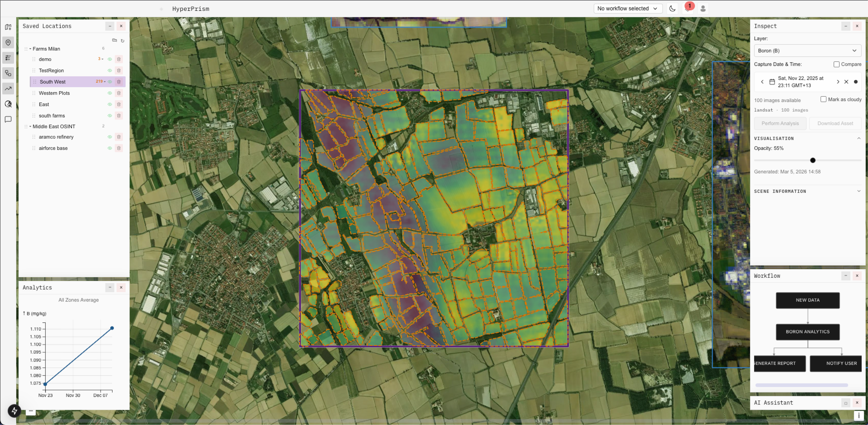Select the saved locations pin tool
The height and width of the screenshot is (425, 868).
(x=8, y=42)
